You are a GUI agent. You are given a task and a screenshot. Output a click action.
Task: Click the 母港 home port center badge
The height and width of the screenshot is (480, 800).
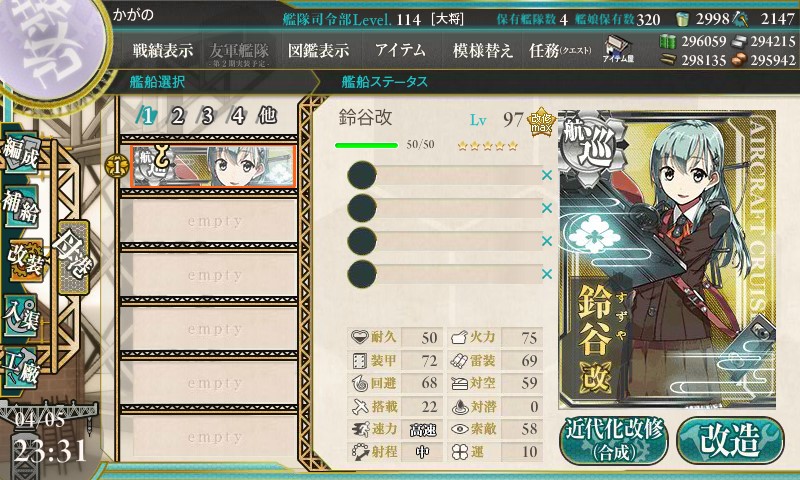(x=74, y=257)
